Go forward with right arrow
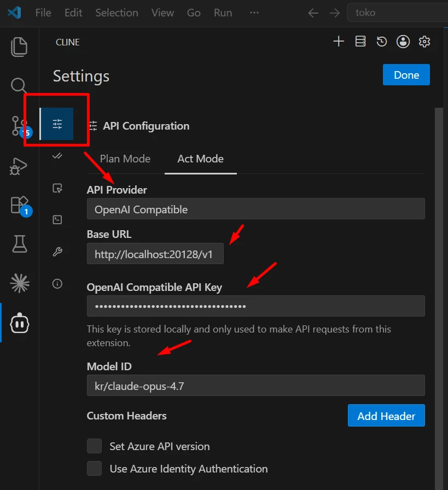The width and height of the screenshot is (448, 490). tap(335, 13)
